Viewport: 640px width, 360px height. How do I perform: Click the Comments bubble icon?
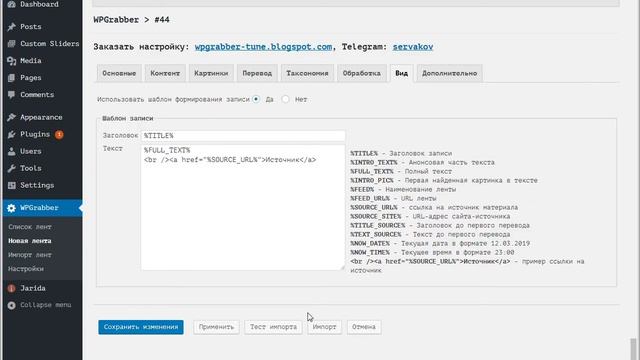point(11,95)
